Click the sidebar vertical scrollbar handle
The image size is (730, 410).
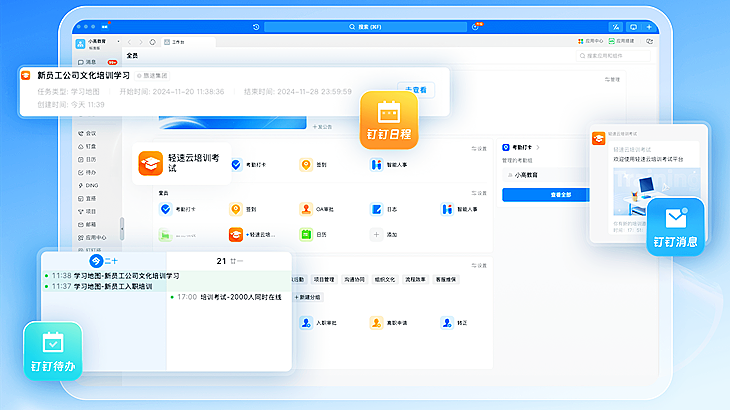click(122, 229)
